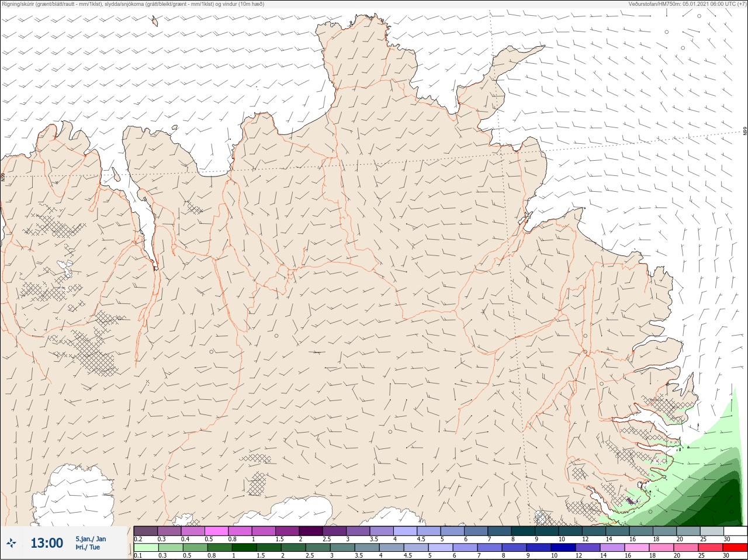748x560 pixels.
Task: Click the small island off the north coast
Action: 155,22
